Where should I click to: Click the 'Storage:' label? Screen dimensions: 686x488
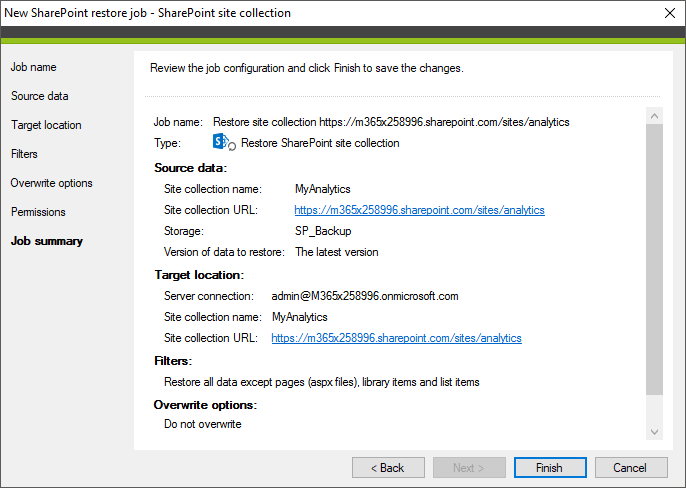184,231
